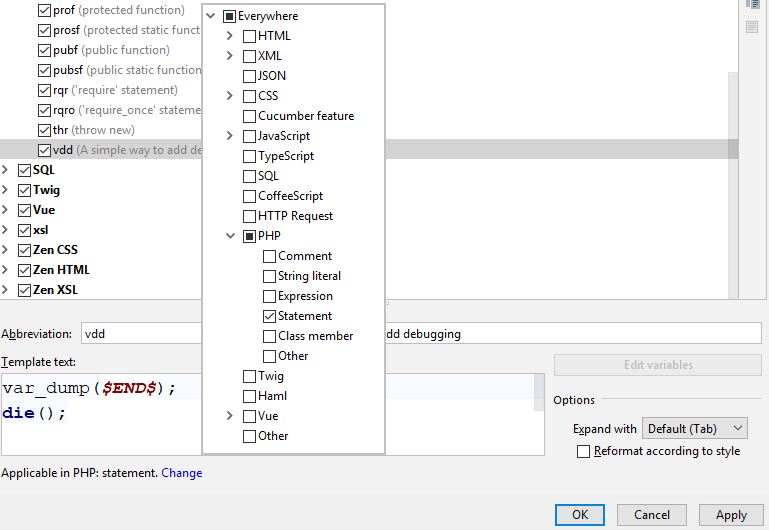Focus the Abbreviation input field

141,334
